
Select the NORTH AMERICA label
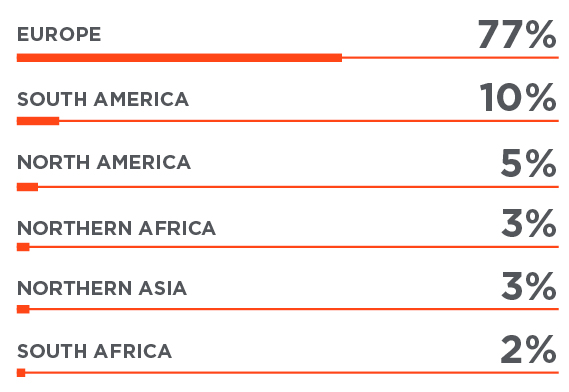pyautogui.click(x=104, y=162)
